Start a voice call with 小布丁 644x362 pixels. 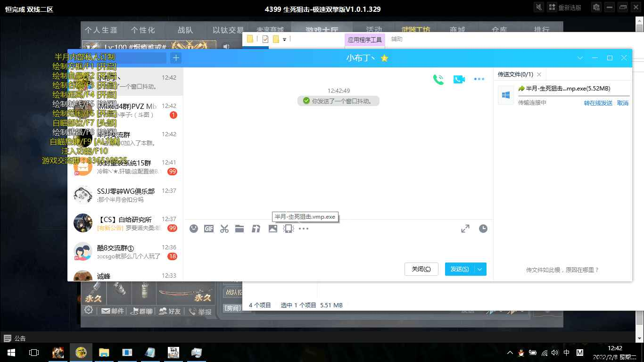click(x=438, y=79)
